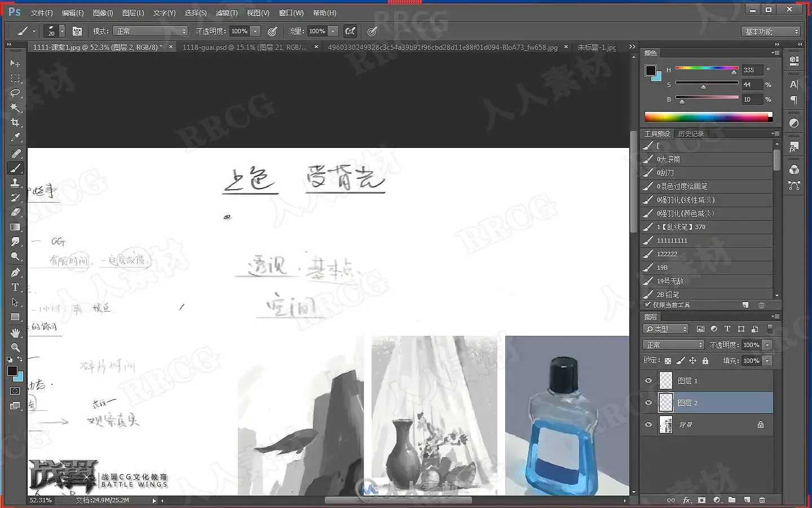Toggle pressure for size
The image size is (812, 508).
372,32
